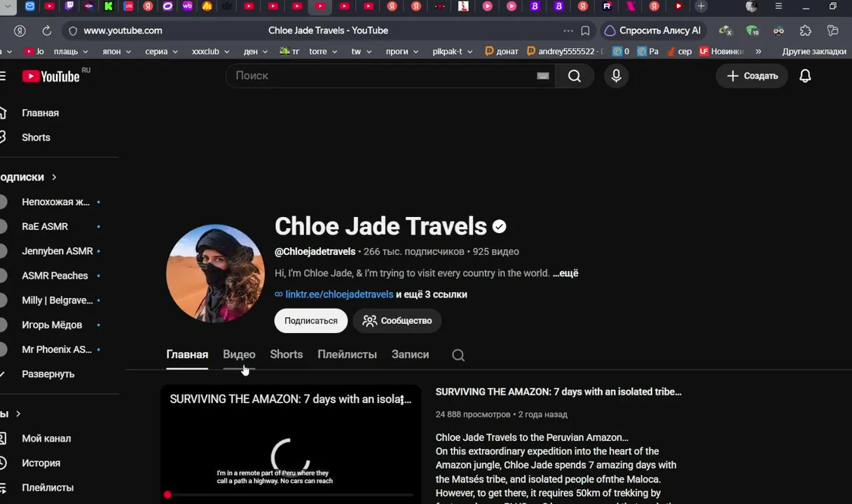Show more links via и ещё 3 ссылки

tap(432, 295)
